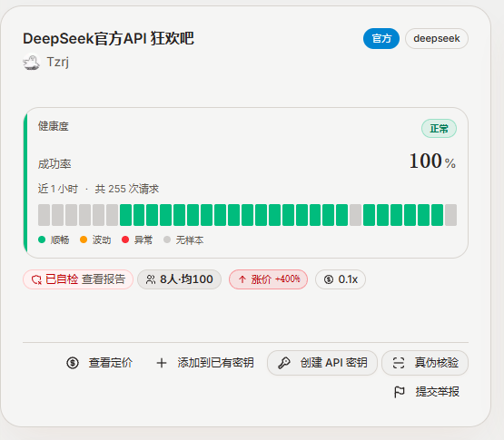Click the Tzrj avatar image
The width and height of the screenshot is (504, 440).
pos(32,62)
